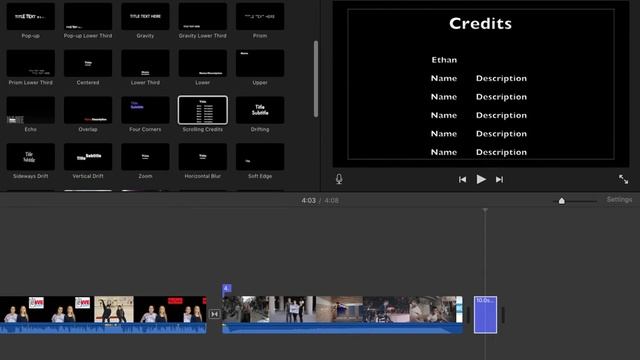Screen dimensions: 640x360
Task: Choose the Gravity Lower Third title
Action: click(x=202, y=17)
